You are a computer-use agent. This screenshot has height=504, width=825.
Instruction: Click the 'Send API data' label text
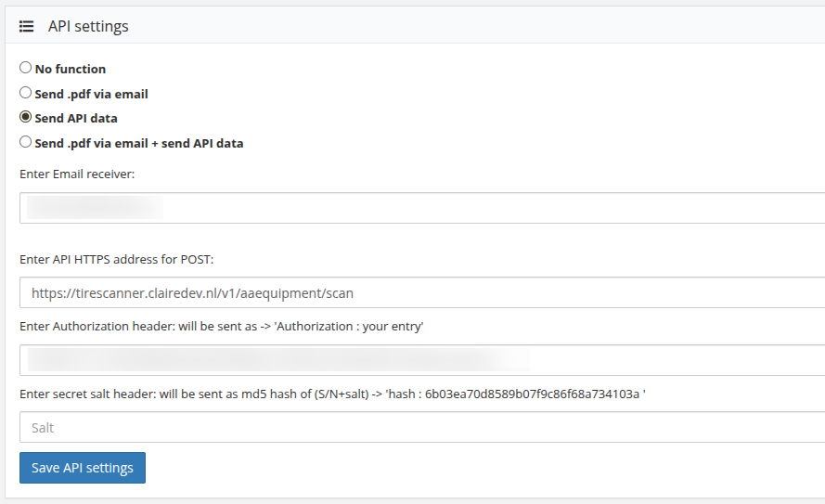pos(76,119)
